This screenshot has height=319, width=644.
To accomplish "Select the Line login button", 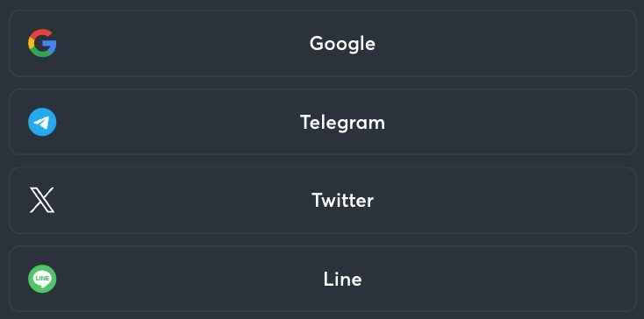I will 323,279.
